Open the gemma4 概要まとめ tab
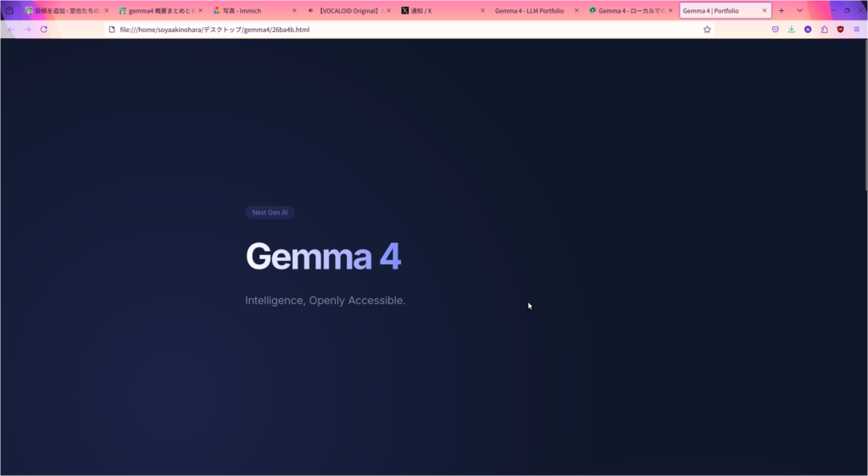Image resolution: width=868 pixels, height=476 pixels. [x=157, y=10]
